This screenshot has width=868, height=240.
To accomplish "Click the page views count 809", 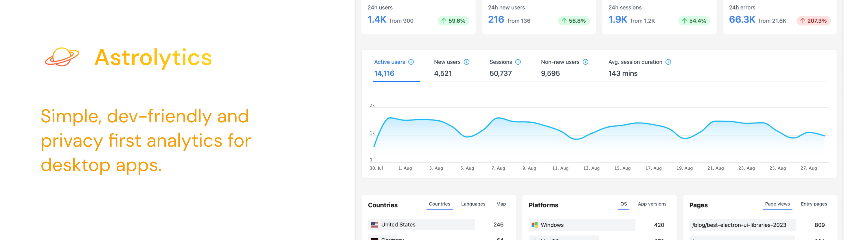I will 819,225.
